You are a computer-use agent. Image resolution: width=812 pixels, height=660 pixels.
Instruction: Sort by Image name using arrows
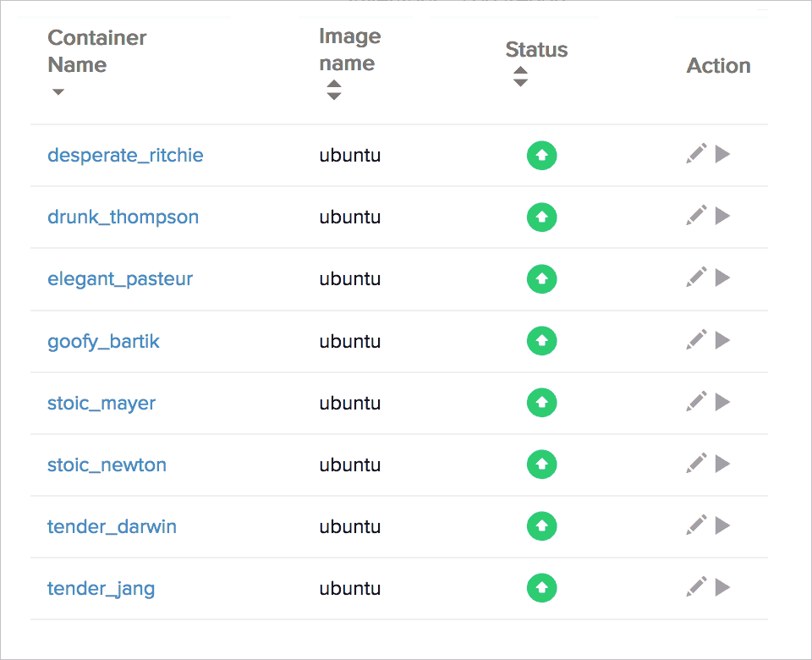[x=334, y=90]
